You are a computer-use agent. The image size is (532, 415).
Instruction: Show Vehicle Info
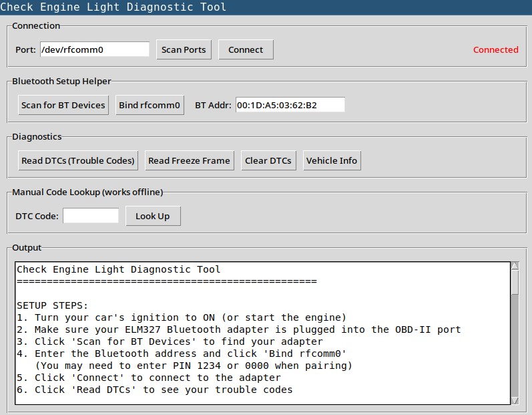[x=331, y=160]
